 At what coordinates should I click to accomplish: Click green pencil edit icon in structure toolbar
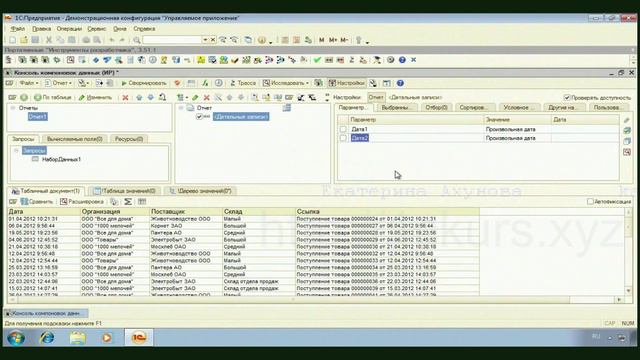click(x=195, y=98)
